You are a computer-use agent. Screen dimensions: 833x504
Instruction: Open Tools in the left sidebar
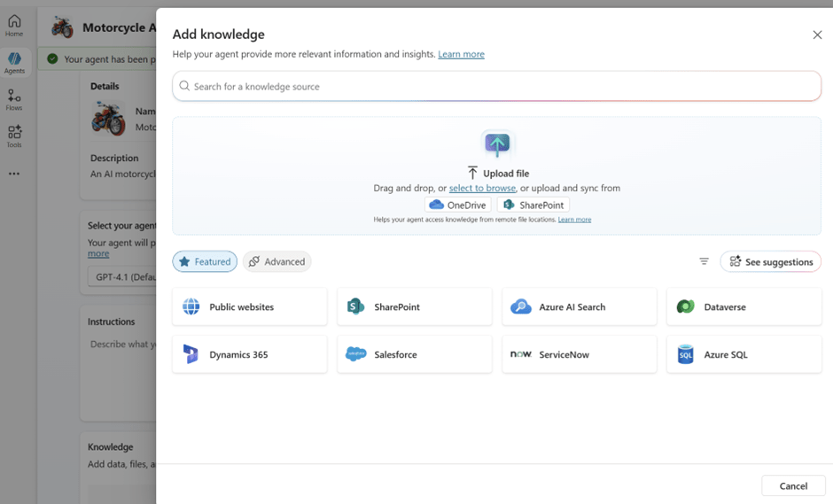(x=14, y=136)
